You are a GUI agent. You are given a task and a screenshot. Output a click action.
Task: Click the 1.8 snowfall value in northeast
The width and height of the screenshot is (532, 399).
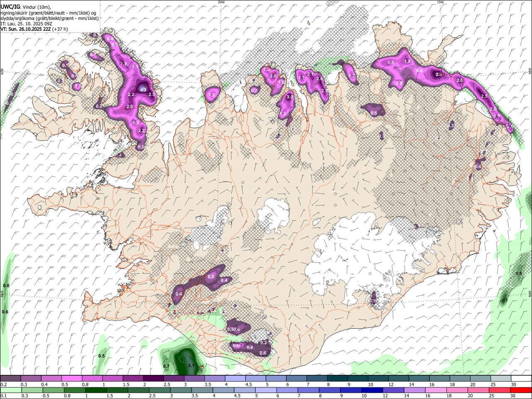pyautogui.click(x=407, y=62)
